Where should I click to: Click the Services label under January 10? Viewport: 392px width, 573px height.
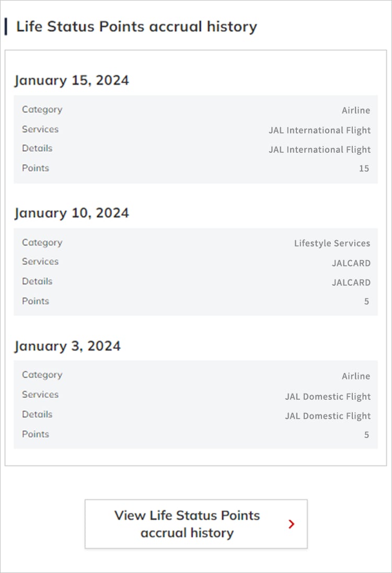[40, 261]
